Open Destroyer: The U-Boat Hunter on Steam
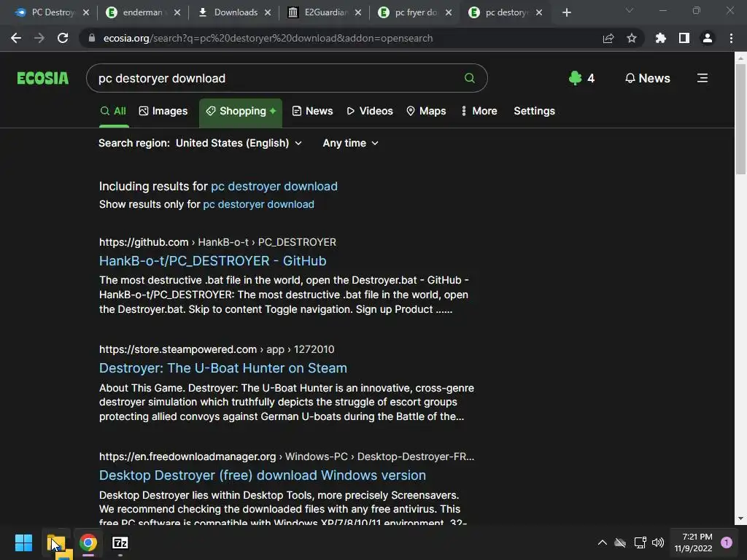 (223, 368)
